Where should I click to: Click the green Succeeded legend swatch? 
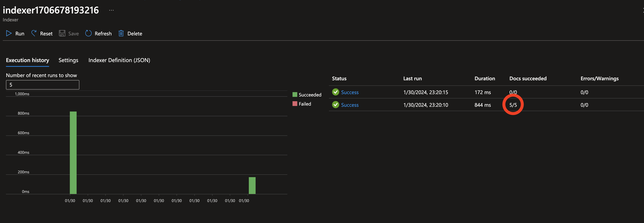[295, 95]
